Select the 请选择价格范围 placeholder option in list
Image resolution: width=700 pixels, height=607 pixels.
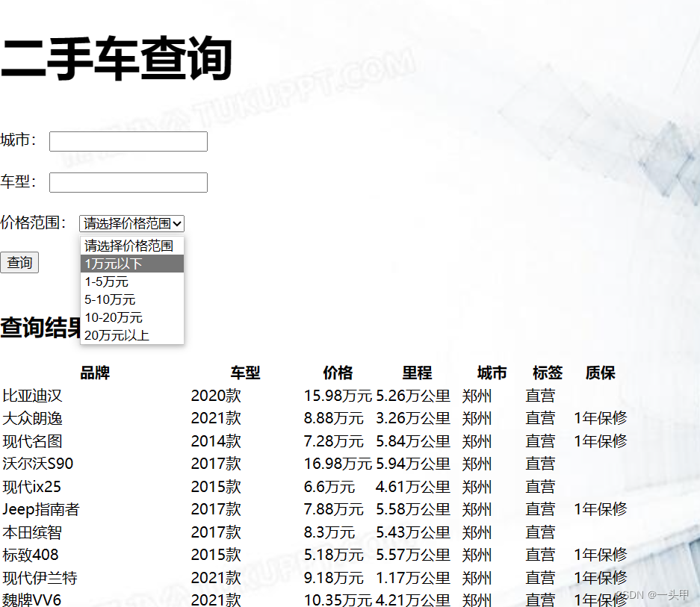131,246
